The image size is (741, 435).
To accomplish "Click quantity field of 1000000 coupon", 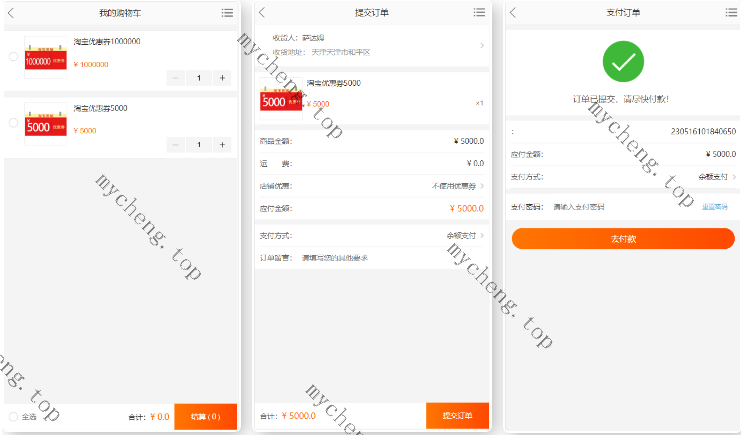I will 199,78.
